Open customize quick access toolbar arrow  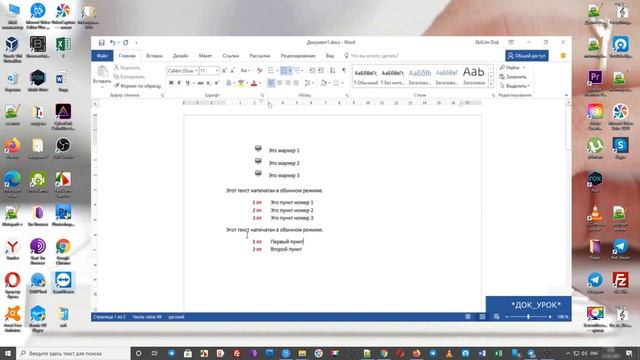(137, 42)
